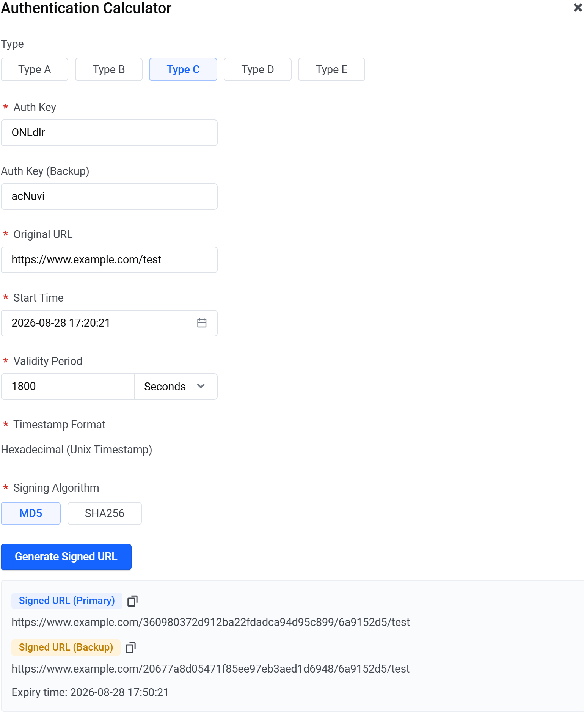Copy the backup signed URL
Image resolution: width=584 pixels, height=728 pixels.
coord(130,648)
